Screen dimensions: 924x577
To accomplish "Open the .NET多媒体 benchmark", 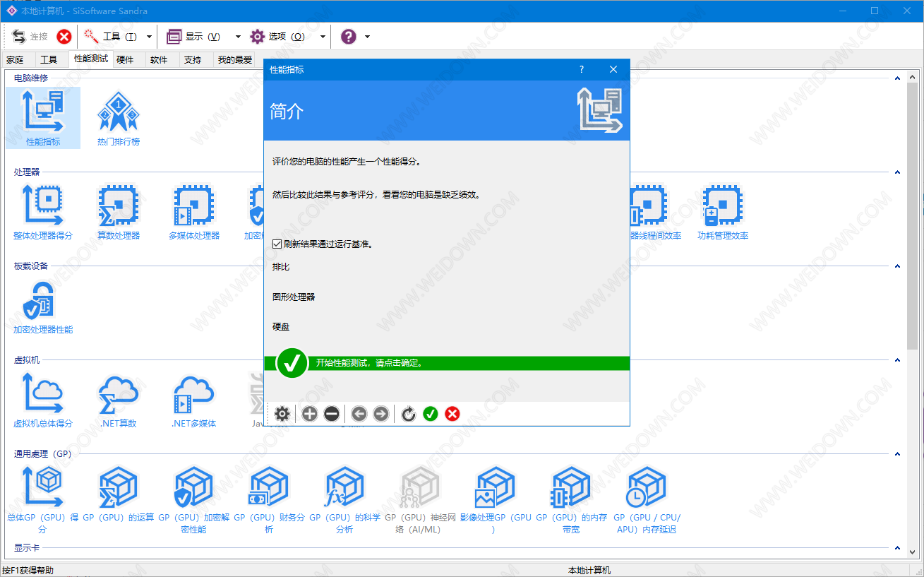I will tap(194, 400).
